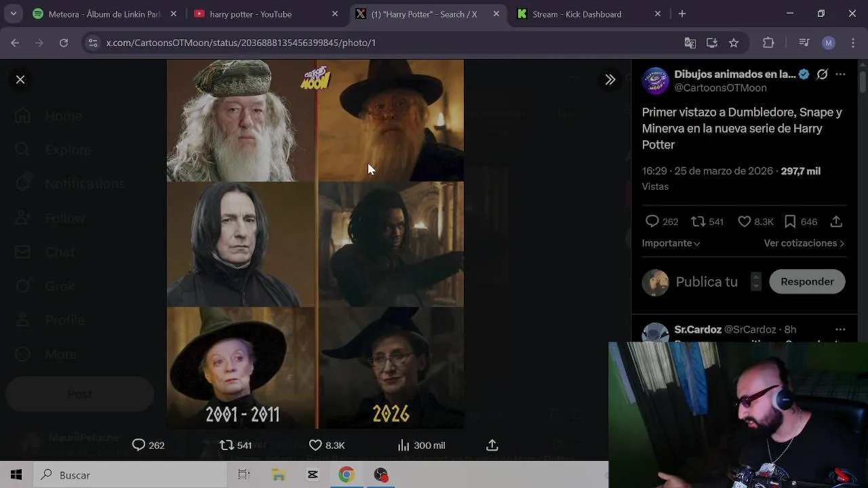
Task: Open the Chrome extensions puzzle icon
Action: [768, 43]
